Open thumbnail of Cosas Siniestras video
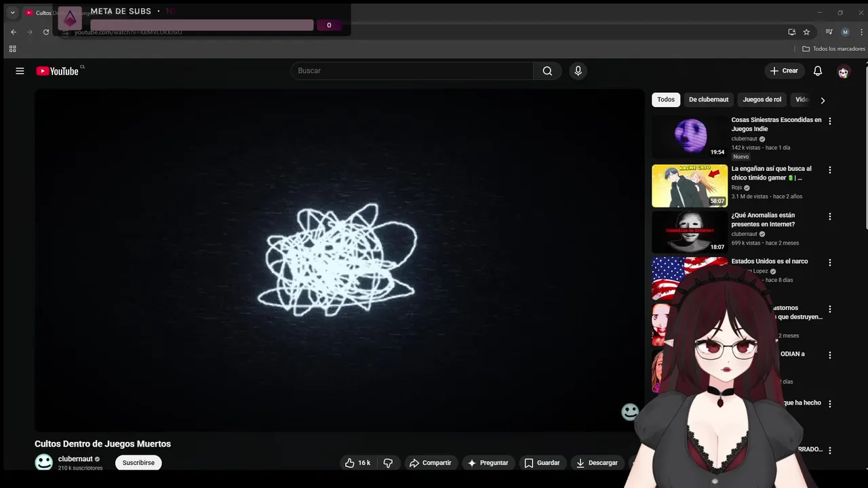Image resolution: width=868 pixels, height=488 pixels. pyautogui.click(x=690, y=137)
